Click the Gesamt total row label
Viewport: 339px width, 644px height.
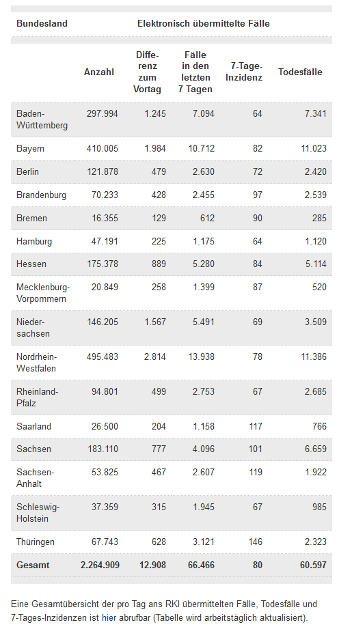click(33, 565)
